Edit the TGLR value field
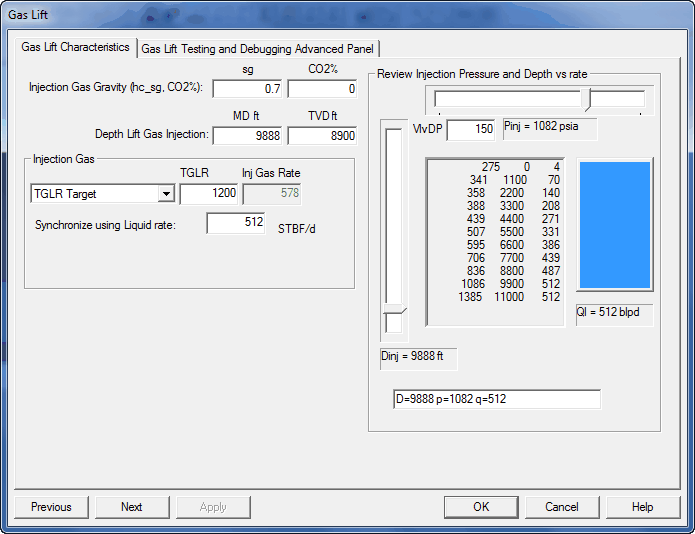 click(208, 194)
